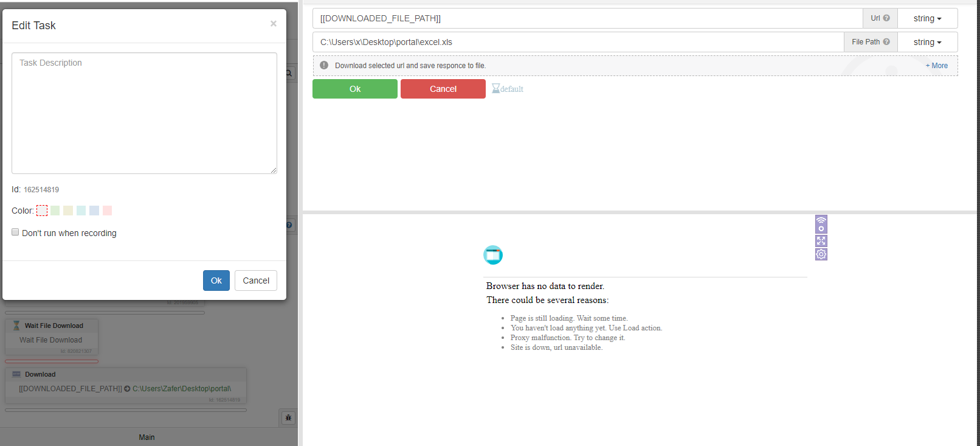Click the Url help question mark

886,18
